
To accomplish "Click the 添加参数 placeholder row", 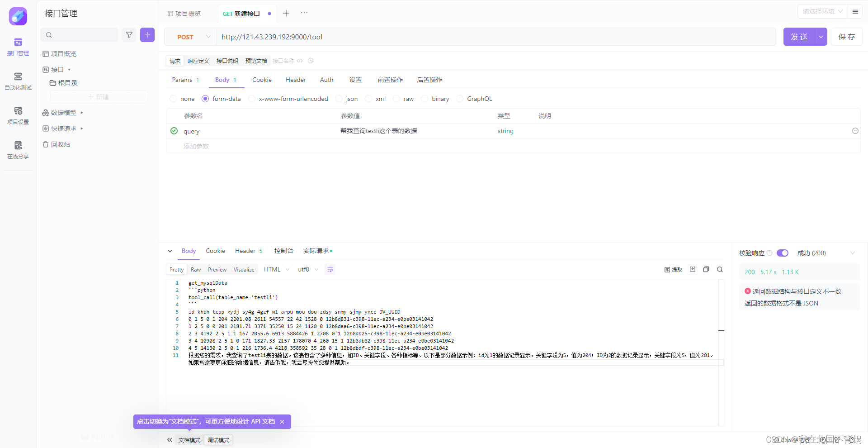I will click(196, 146).
